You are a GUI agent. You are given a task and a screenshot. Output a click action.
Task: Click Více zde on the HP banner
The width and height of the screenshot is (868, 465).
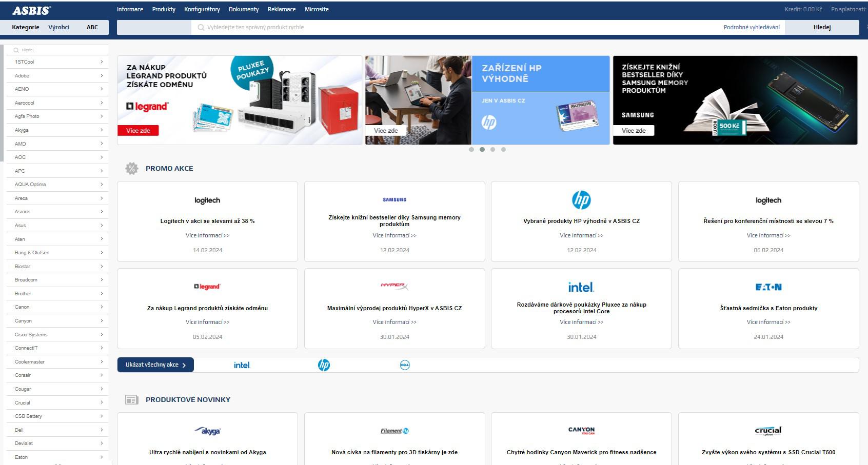pyautogui.click(x=386, y=131)
